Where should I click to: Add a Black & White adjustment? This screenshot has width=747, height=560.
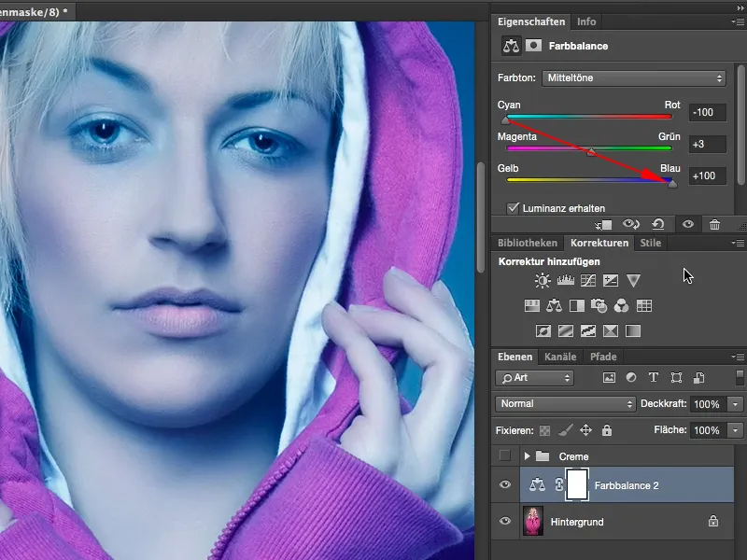pyautogui.click(x=574, y=304)
